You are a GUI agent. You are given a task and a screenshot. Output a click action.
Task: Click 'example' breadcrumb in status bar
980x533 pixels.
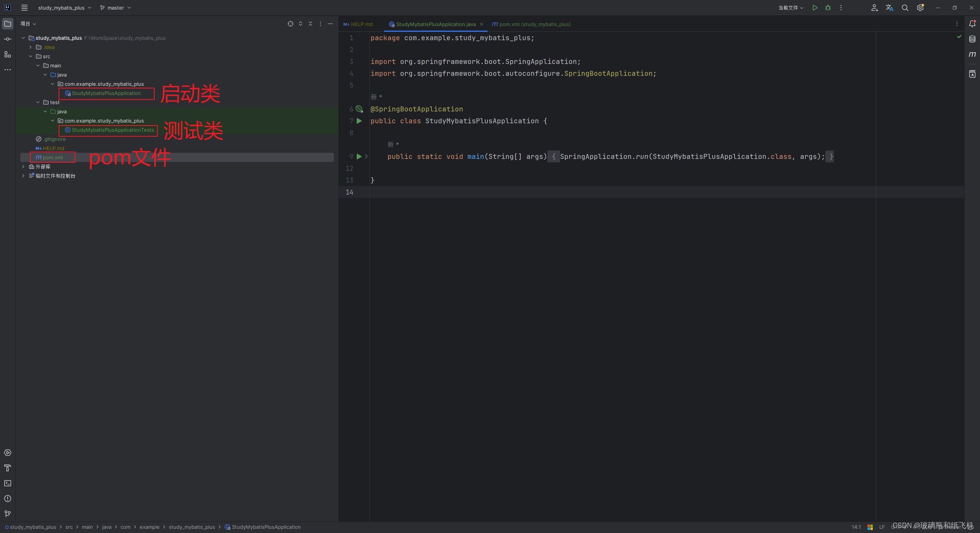coord(149,527)
